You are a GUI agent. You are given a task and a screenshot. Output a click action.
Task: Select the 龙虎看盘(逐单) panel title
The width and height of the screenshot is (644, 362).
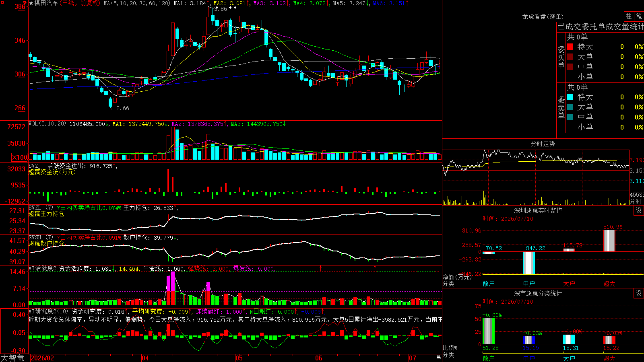point(543,16)
